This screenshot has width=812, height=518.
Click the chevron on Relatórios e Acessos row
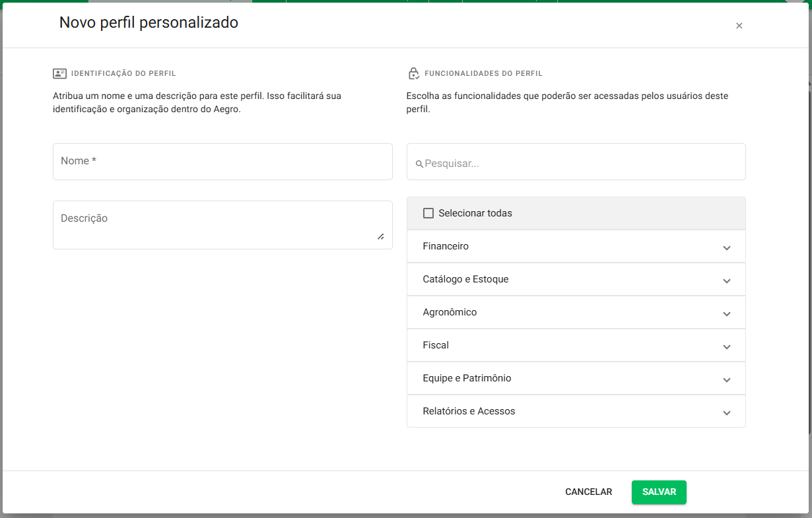click(x=726, y=413)
